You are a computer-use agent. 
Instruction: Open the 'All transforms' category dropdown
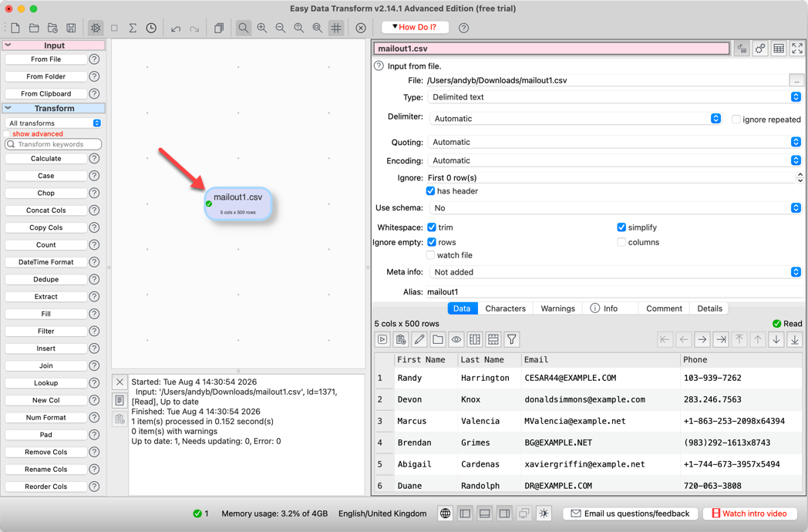point(54,123)
